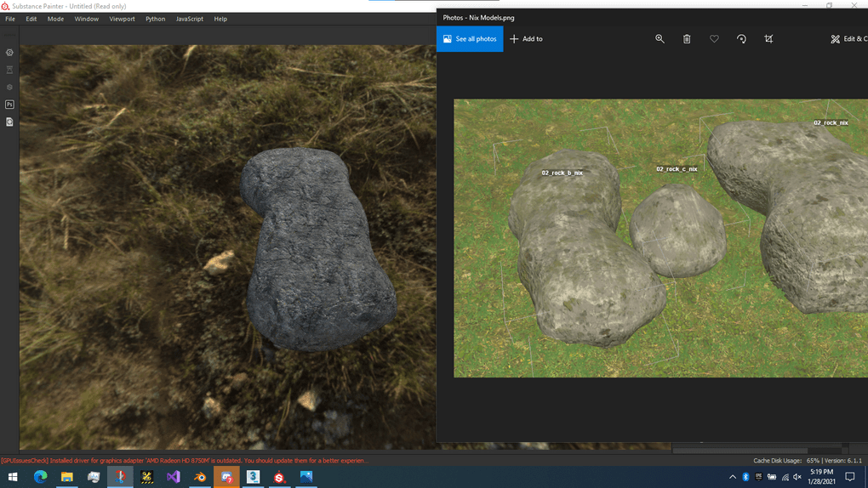The width and height of the screenshot is (868, 488).
Task: Open the Mode menu
Action: coord(55,19)
